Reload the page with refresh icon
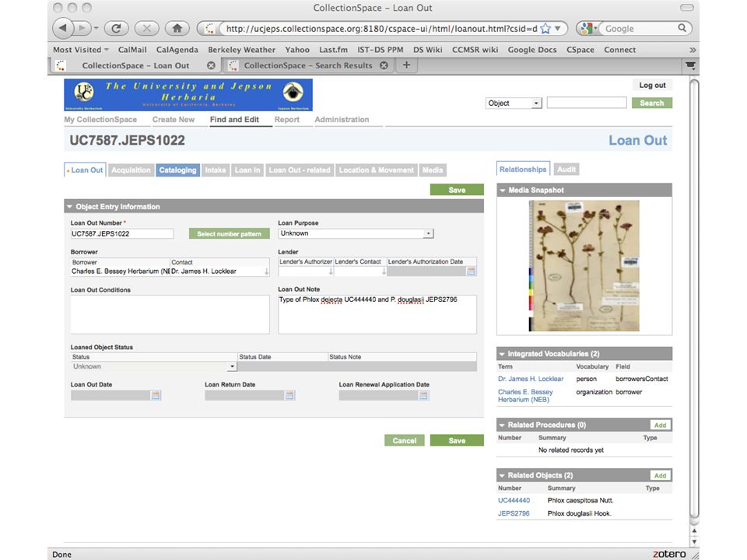This screenshot has height=560, width=747. click(116, 29)
